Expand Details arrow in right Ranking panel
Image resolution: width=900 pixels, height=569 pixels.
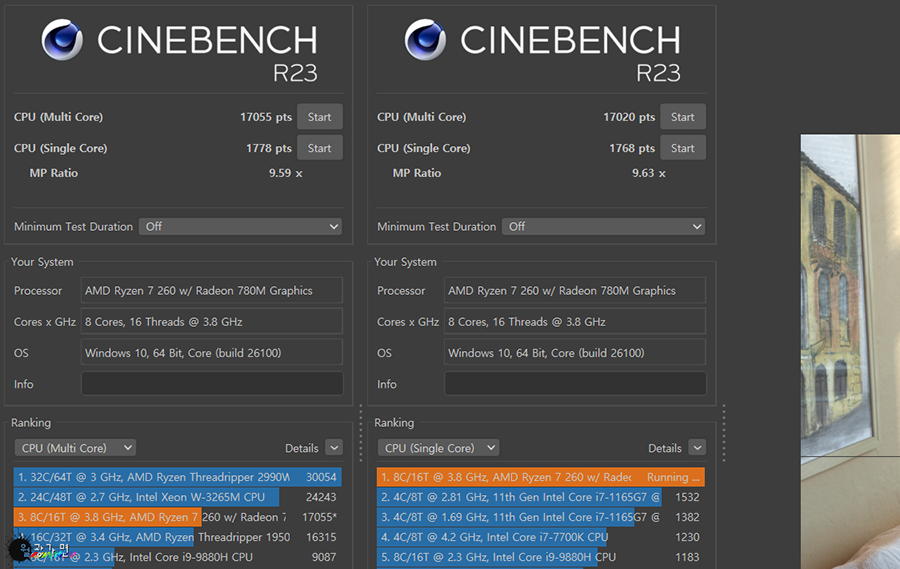click(x=697, y=448)
